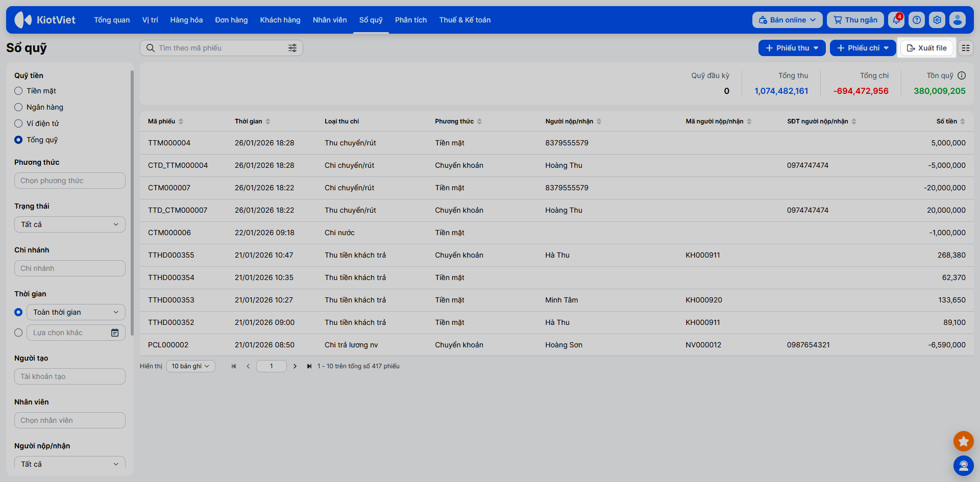The image size is (980, 482).
Task: Select the Ngân hàng fund option
Action: (18, 107)
